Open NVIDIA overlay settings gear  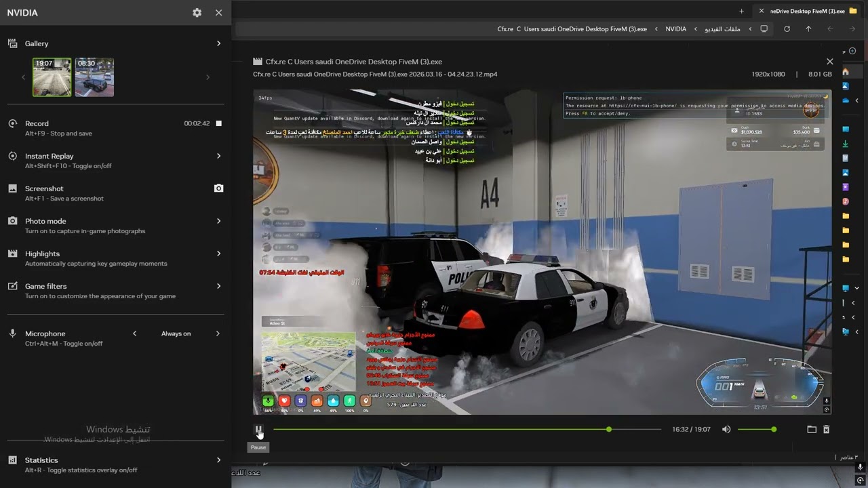(x=197, y=13)
